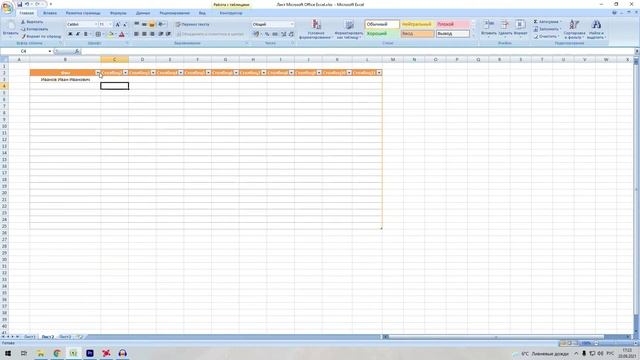Apply the orange Ввод cell style

417,34
